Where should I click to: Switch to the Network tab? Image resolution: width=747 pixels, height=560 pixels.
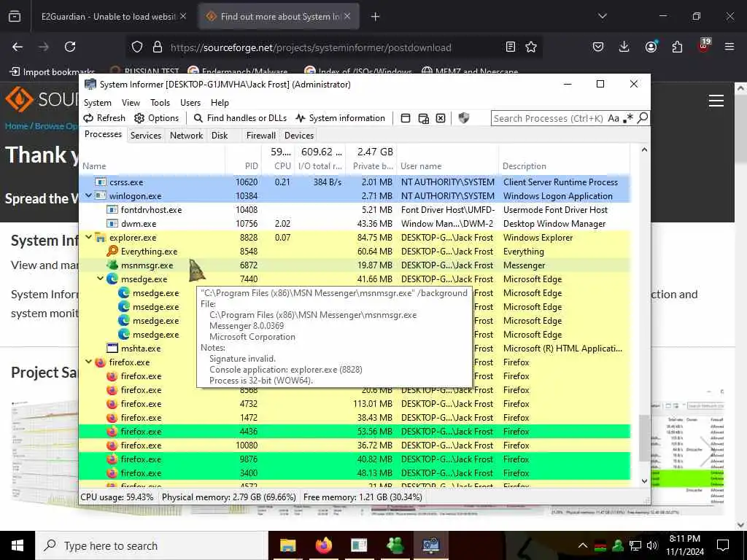click(186, 135)
